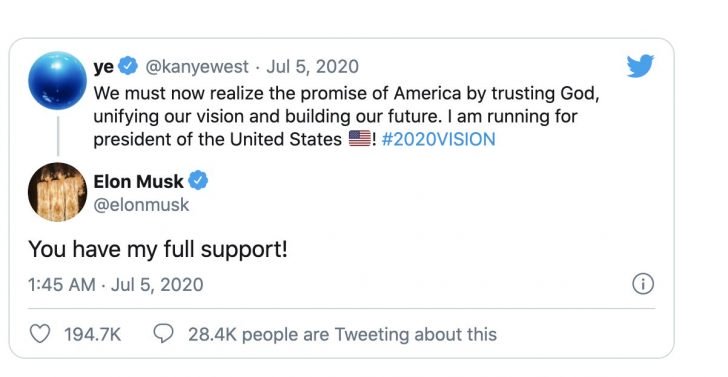This screenshot has height=377, width=728.
Task: Click the American flag emoji
Action: 360,138
